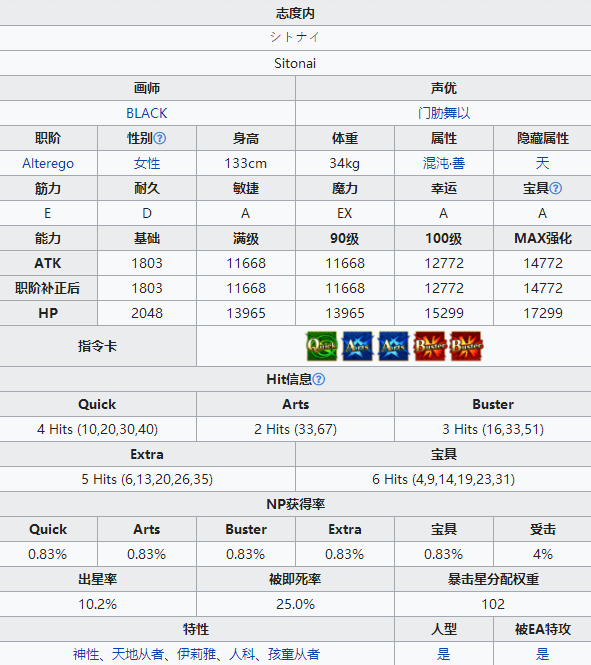Viewport: 591px width, 665px height.
Task: Select the 志度内 name header
Action: (x=295, y=13)
